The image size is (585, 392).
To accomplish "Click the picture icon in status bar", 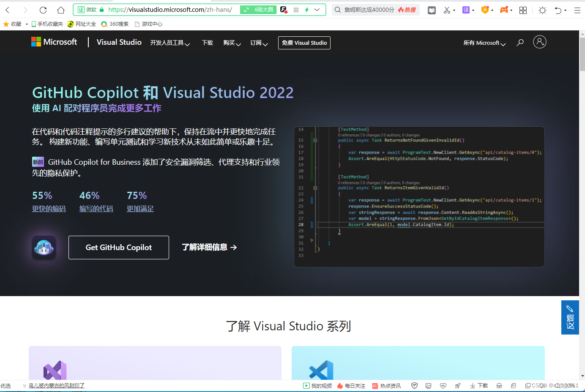I will click(429, 386).
